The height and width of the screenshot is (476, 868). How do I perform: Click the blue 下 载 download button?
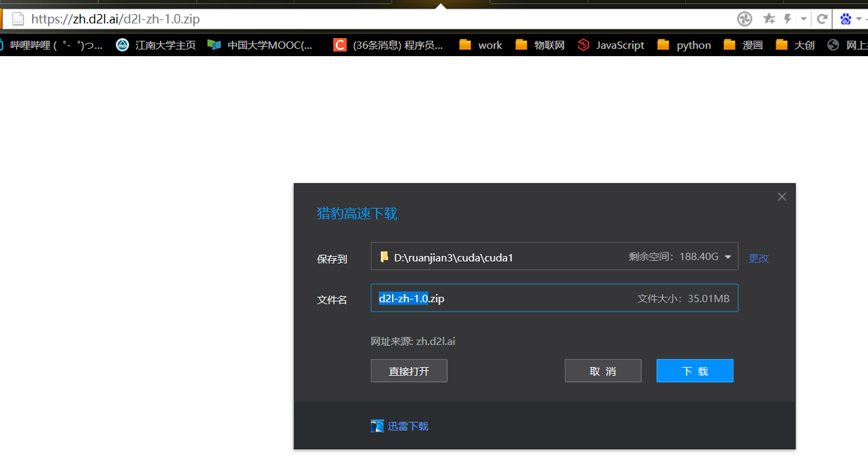coord(695,371)
